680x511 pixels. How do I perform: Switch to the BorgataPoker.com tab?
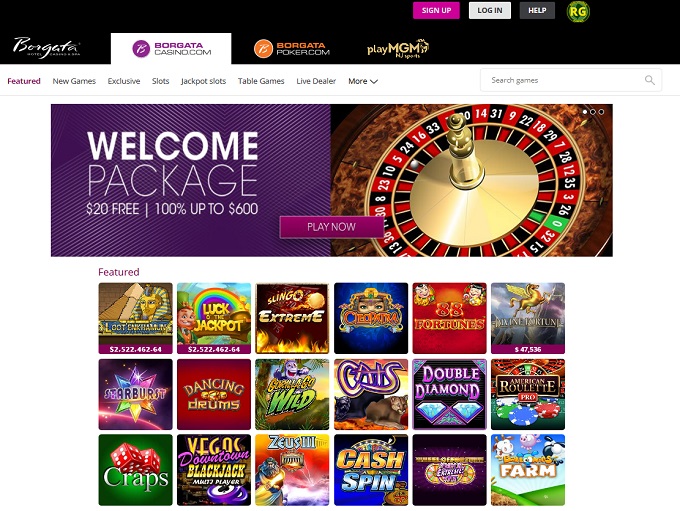click(x=292, y=48)
